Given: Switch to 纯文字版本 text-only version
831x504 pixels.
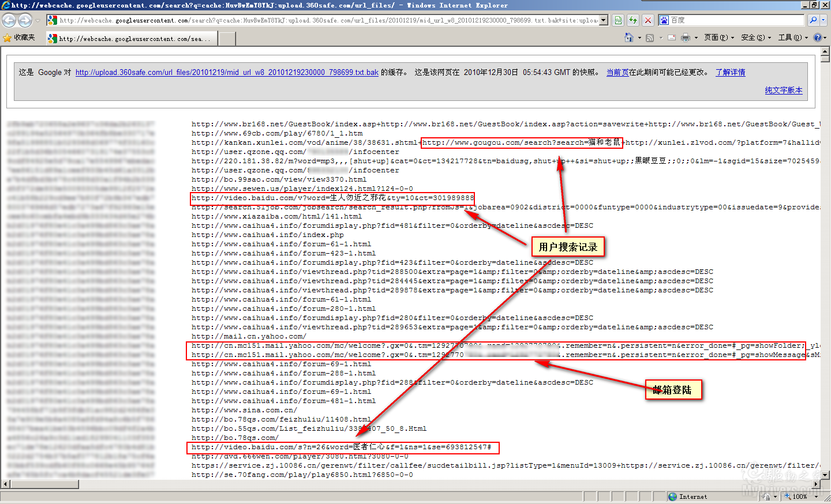Looking at the screenshot, I should [x=784, y=90].
